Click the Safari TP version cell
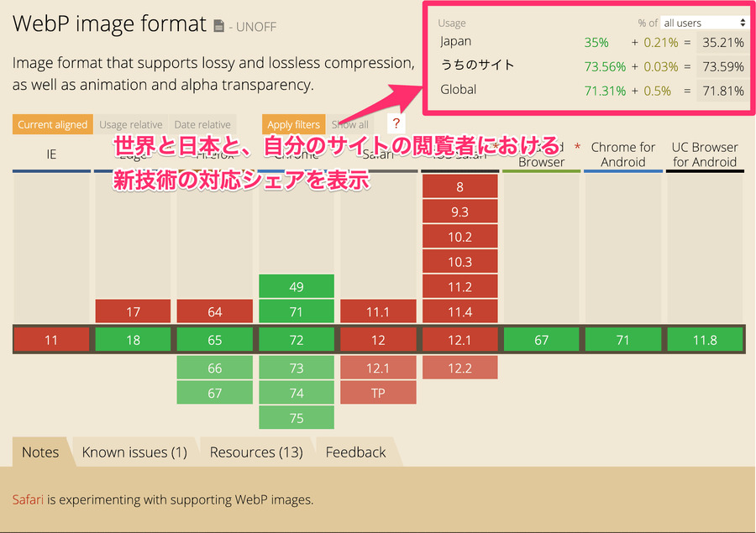 [378, 393]
